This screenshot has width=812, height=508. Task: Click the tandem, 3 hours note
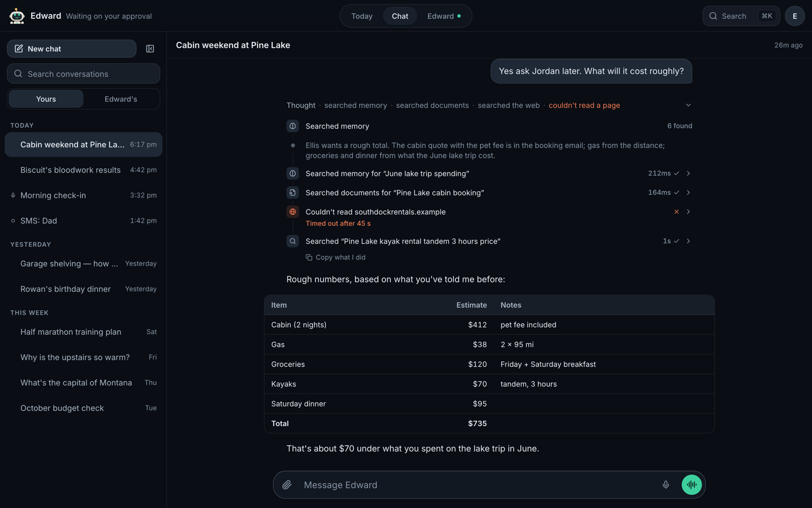point(528,384)
